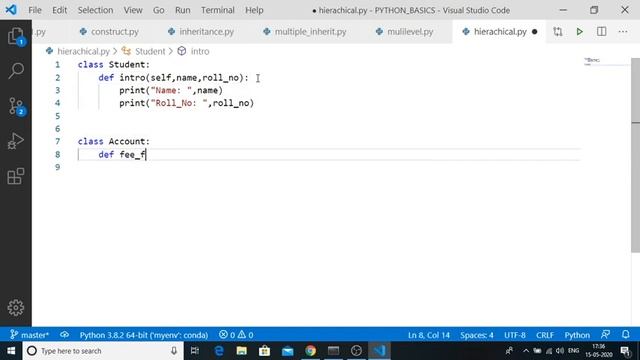The height and width of the screenshot is (360, 640).
Task: Click the microphone icon in search box
Action: point(174,351)
